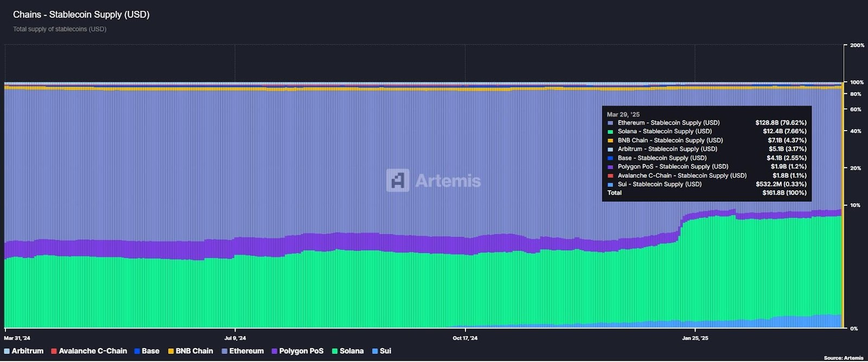Click the Ethereum tooltip row value $128.8B (79.62%)
The width and height of the screenshot is (868, 362).
point(781,123)
